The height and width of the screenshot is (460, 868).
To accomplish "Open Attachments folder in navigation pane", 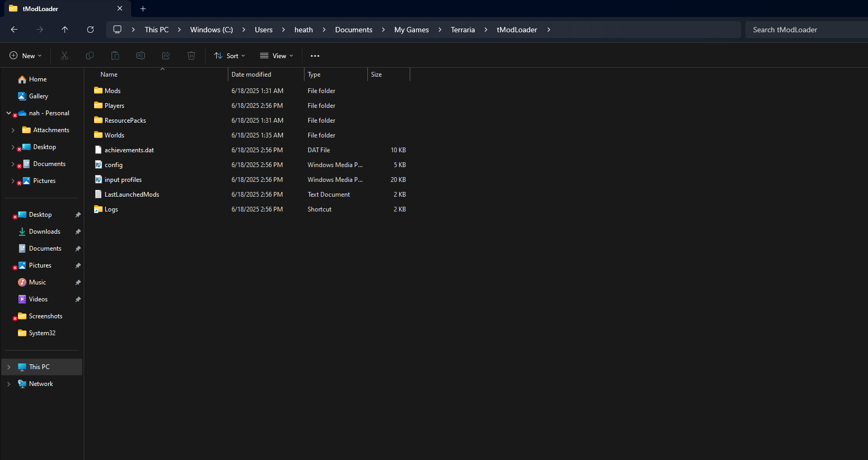I will 46,130.
